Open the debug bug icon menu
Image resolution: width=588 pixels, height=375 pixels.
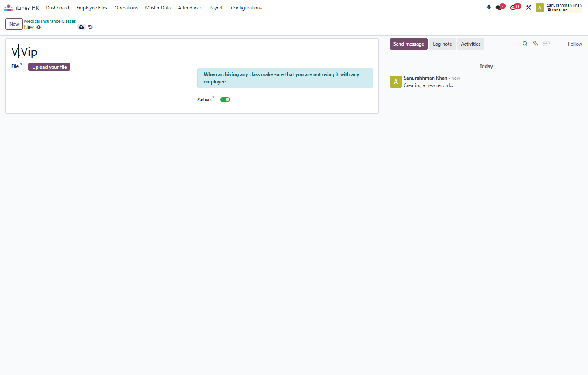coord(489,7)
